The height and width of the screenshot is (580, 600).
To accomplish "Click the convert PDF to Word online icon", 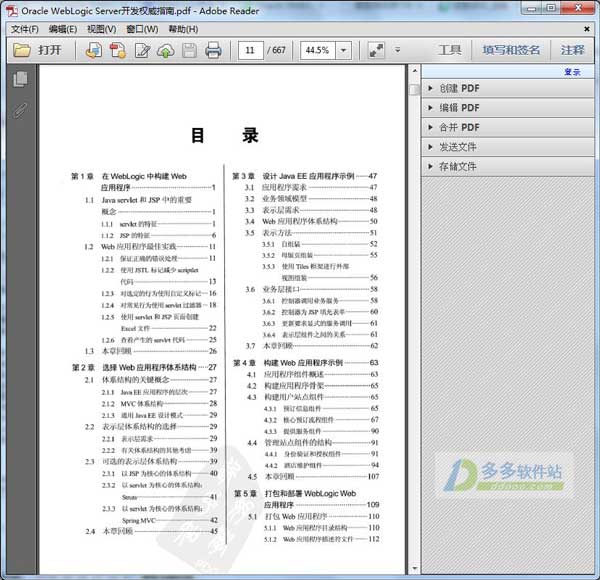I will 94,50.
